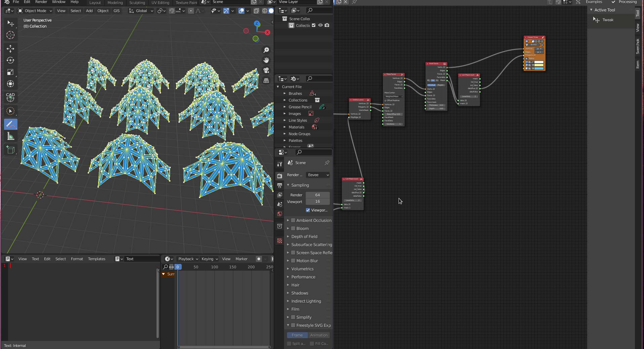Image resolution: width=644 pixels, height=349 pixels.
Task: Toggle Collection render camera icon
Action: pos(327,25)
